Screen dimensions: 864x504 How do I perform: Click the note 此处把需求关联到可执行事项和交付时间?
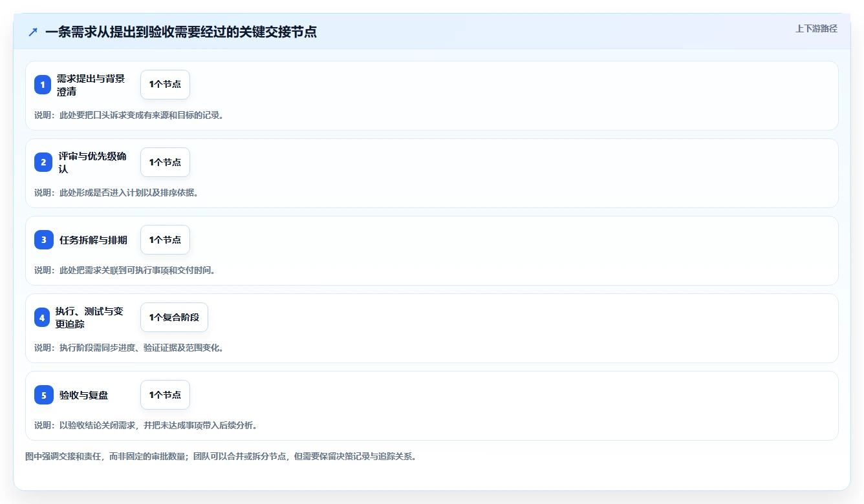[124, 270]
